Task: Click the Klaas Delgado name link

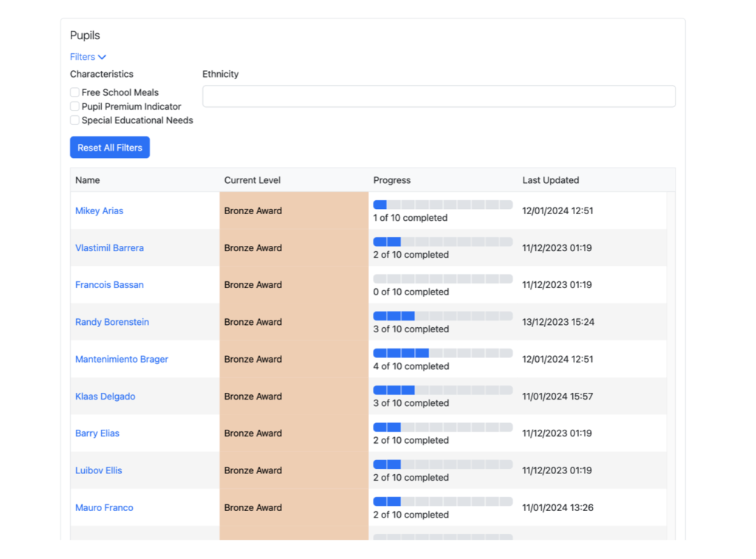Action: coord(106,397)
